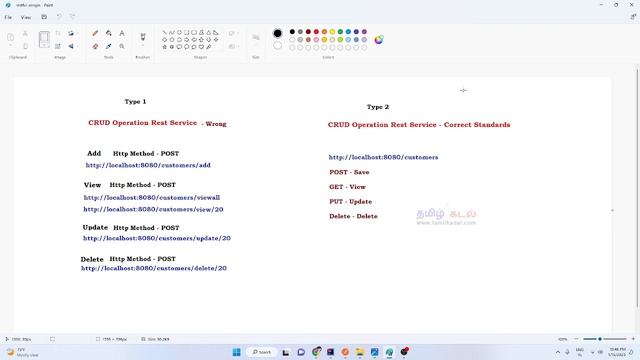This screenshot has width=640, height=360.
Task: Choose the pink palette swatch
Action: click(316, 40)
